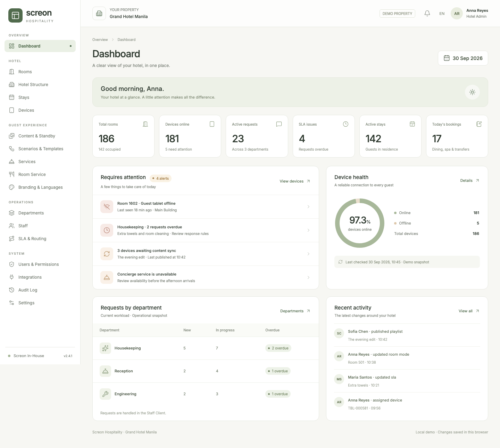Click Overview in the breadcrumb
Image resolution: width=500 pixels, height=448 pixels.
[100, 40]
